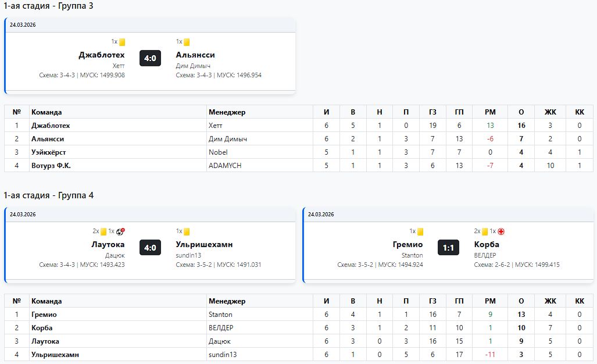Image resolution: width=597 pixels, height=364 pixels.
Task: Click the Группа 3 section heading
Action: coord(49,6)
